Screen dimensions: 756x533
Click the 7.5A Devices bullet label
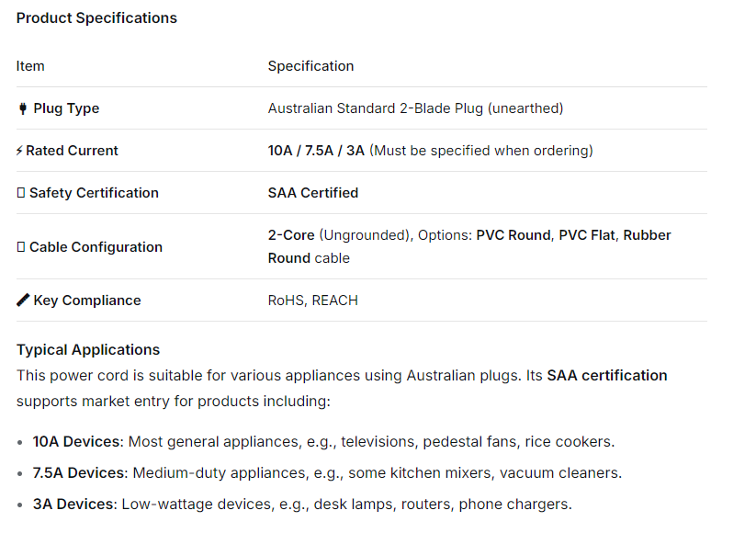tap(79, 473)
